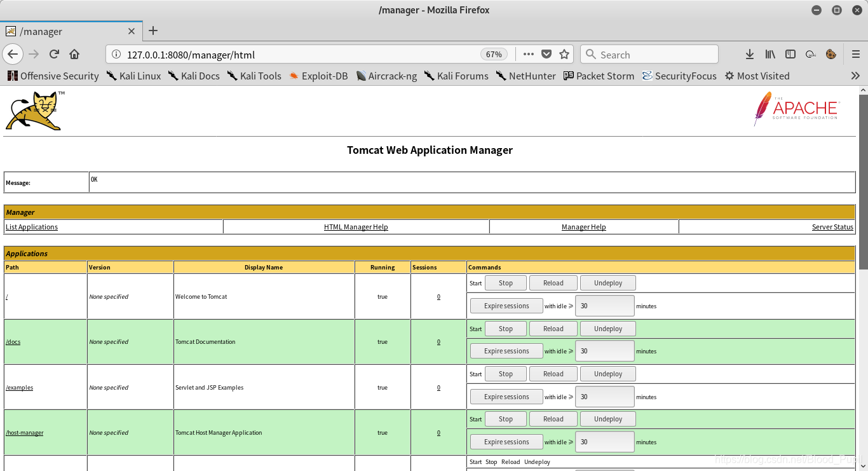Open the Firefox home page icon
Image resolution: width=868 pixels, height=471 pixels.
74,54
